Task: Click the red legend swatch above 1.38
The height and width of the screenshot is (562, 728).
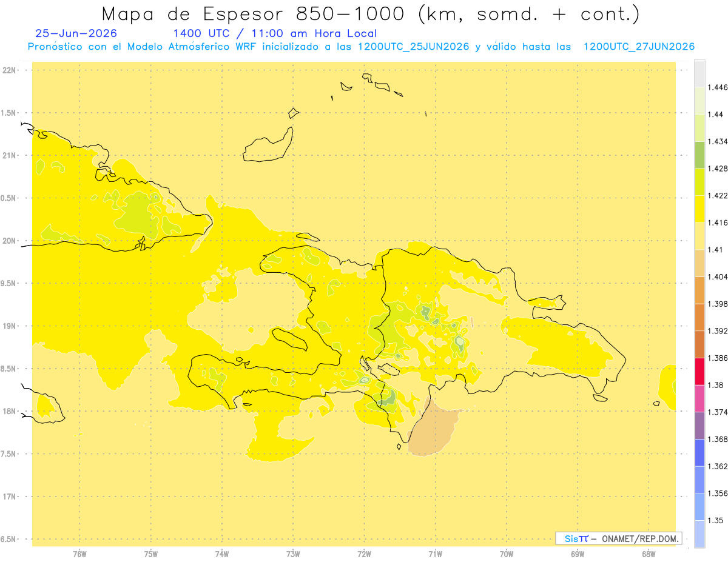Action: [x=699, y=371]
